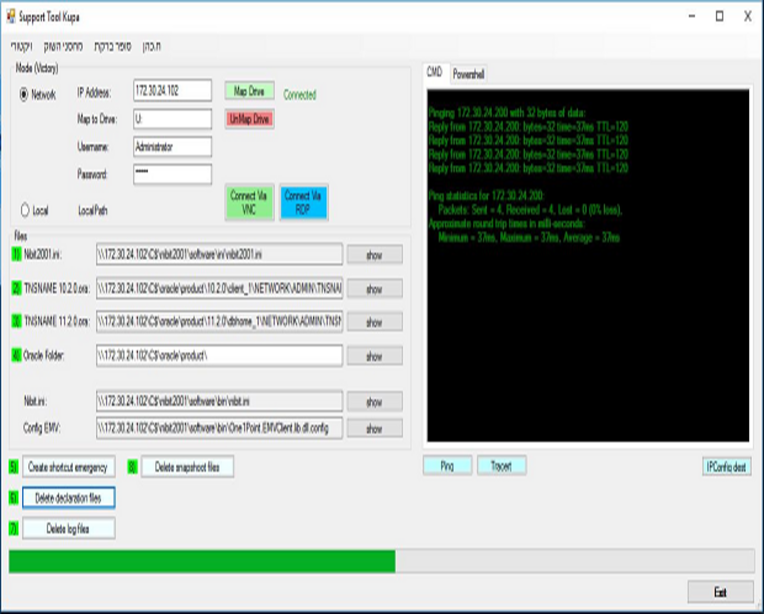Open the מחסני השוק menu
This screenshot has width=764, height=614.
(63, 46)
